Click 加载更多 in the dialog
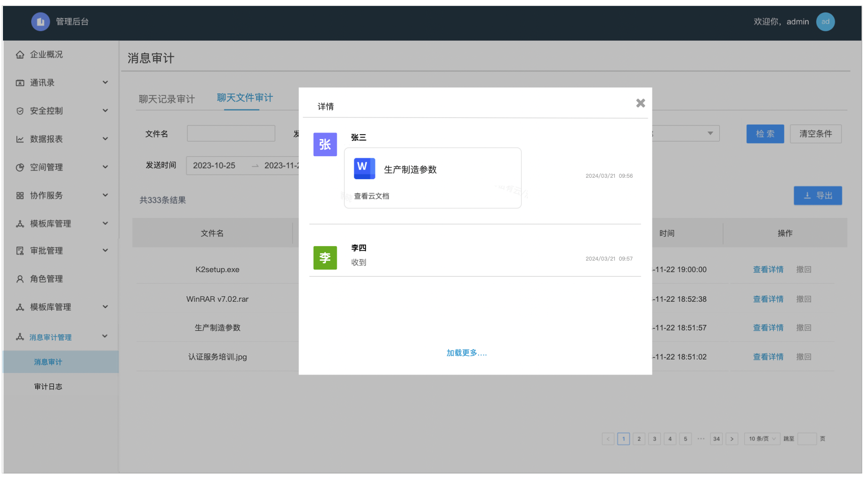The height and width of the screenshot is (479, 868). click(467, 353)
